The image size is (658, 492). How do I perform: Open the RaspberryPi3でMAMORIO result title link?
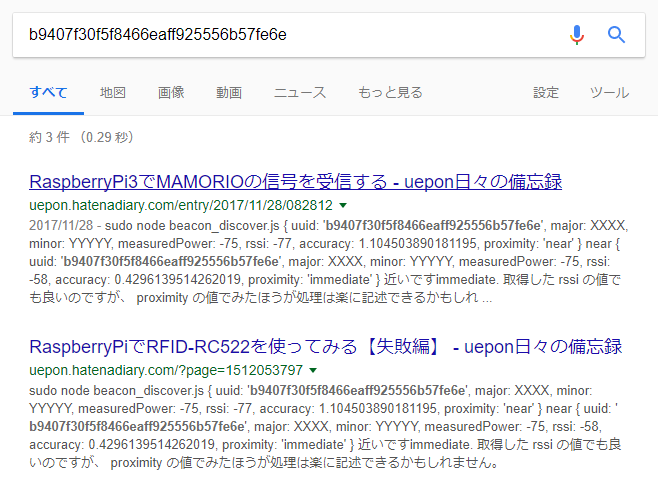(295, 183)
